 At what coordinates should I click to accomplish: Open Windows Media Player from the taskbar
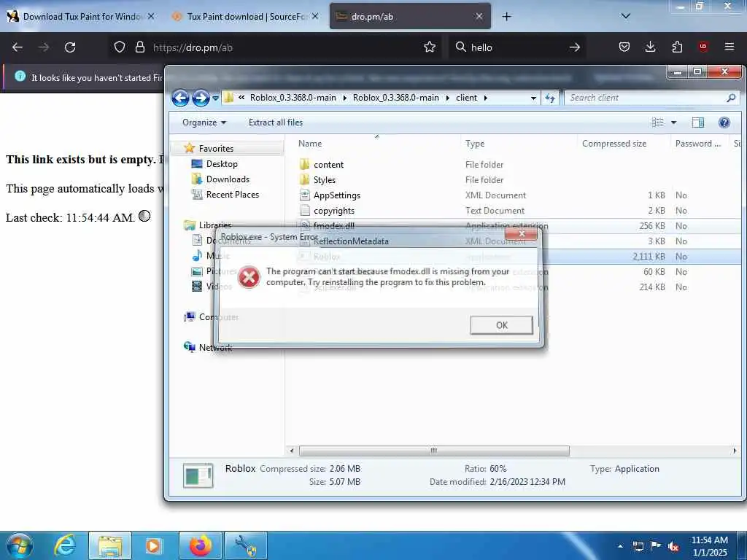[x=153, y=545]
